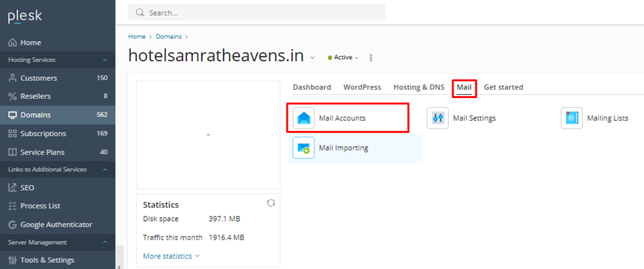644x269 pixels.
Task: Click the Mail Accounts envelope icon
Action: click(304, 118)
